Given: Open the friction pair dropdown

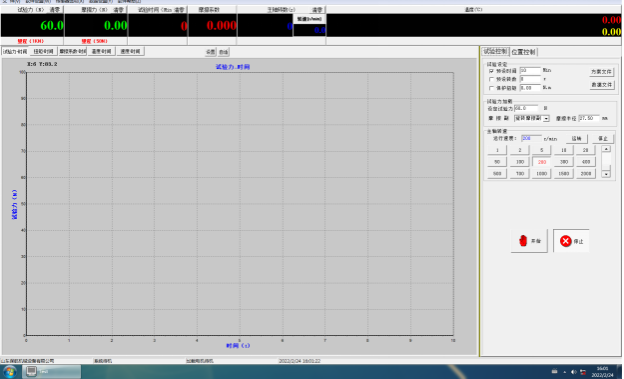Looking at the screenshot, I should coord(546,118).
